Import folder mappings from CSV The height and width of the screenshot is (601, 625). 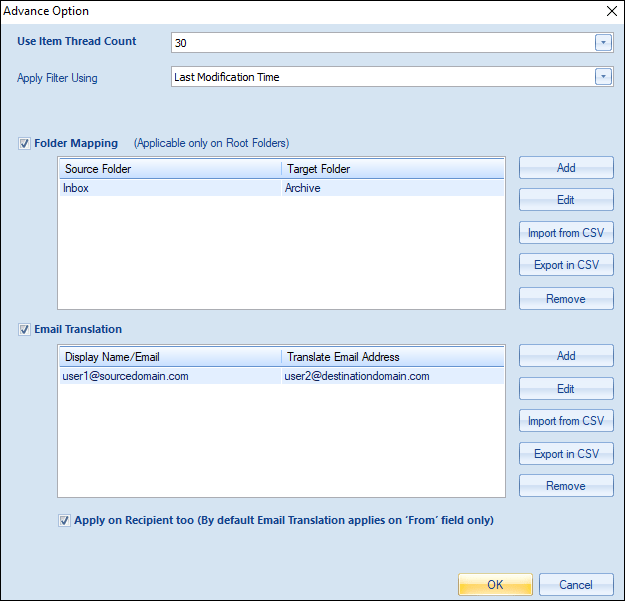[566, 233]
